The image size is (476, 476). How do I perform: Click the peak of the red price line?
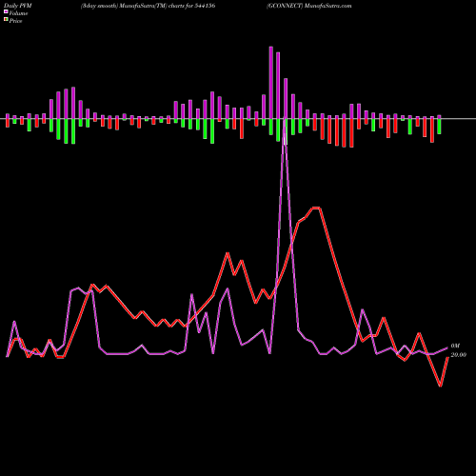[316, 208]
